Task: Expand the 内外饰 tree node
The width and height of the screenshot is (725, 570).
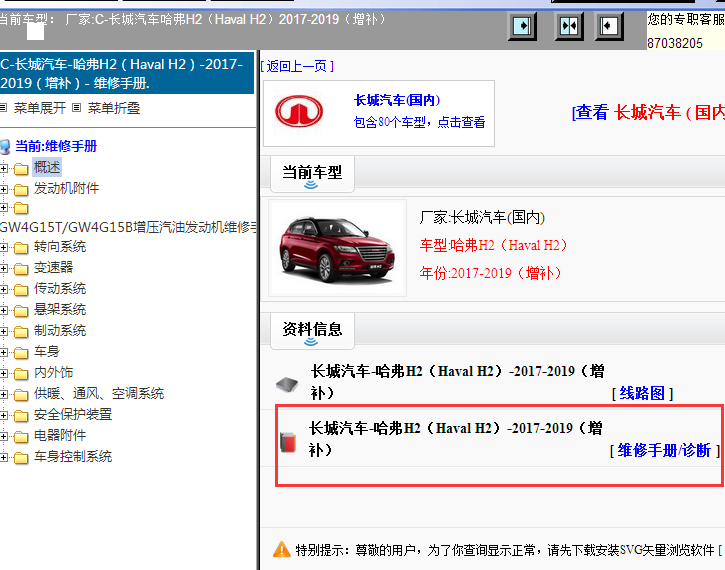Action: tap(3, 374)
